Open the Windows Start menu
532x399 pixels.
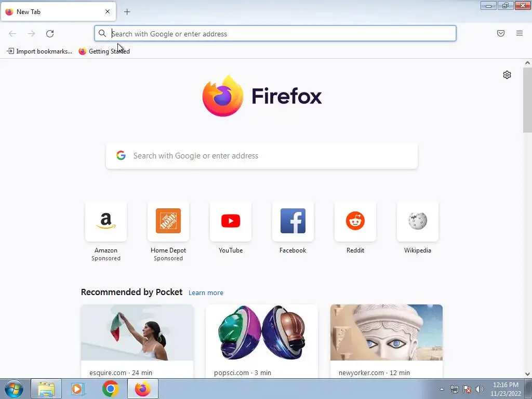tap(14, 389)
